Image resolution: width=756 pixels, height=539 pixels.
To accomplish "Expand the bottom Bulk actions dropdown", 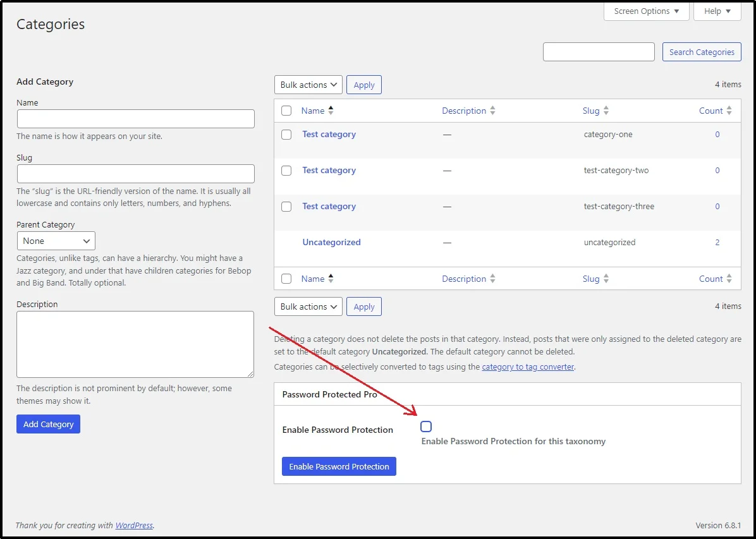I will point(308,306).
